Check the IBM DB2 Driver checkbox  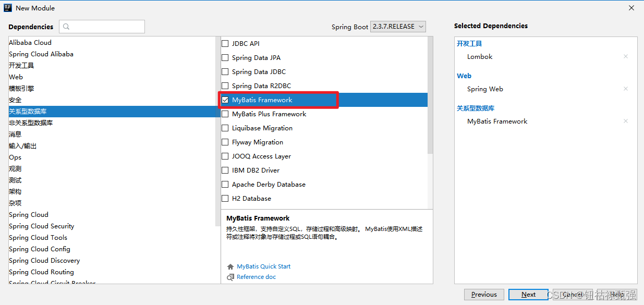click(225, 170)
